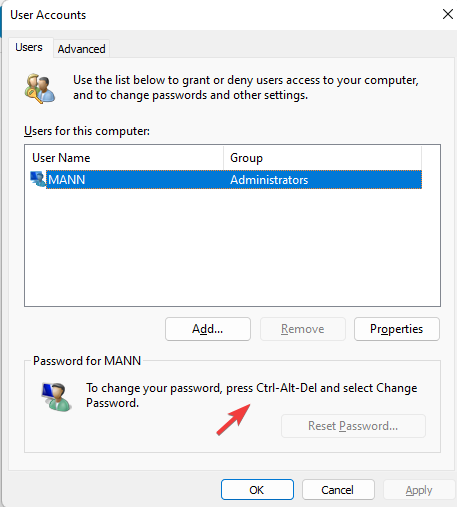Open the Users tab
This screenshot has width=457, height=507.
(x=29, y=47)
